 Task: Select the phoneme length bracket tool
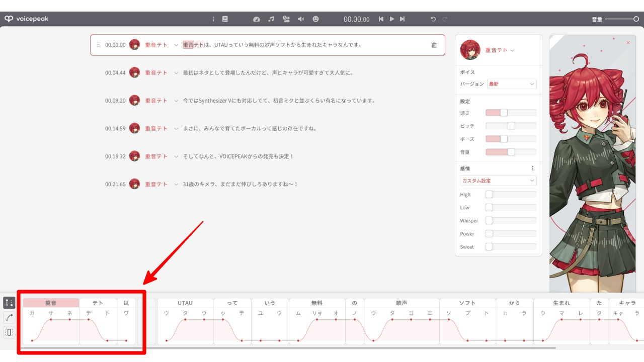tap(9, 332)
